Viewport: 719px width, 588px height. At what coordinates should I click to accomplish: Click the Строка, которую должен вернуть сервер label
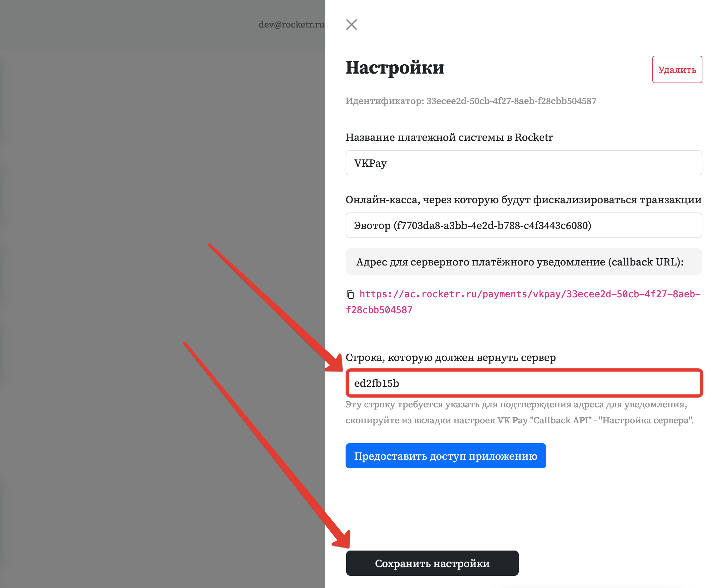pos(450,358)
